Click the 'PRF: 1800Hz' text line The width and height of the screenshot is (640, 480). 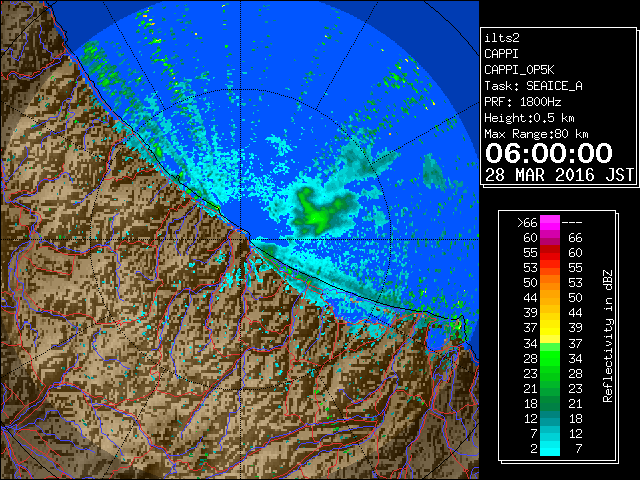pos(522,102)
